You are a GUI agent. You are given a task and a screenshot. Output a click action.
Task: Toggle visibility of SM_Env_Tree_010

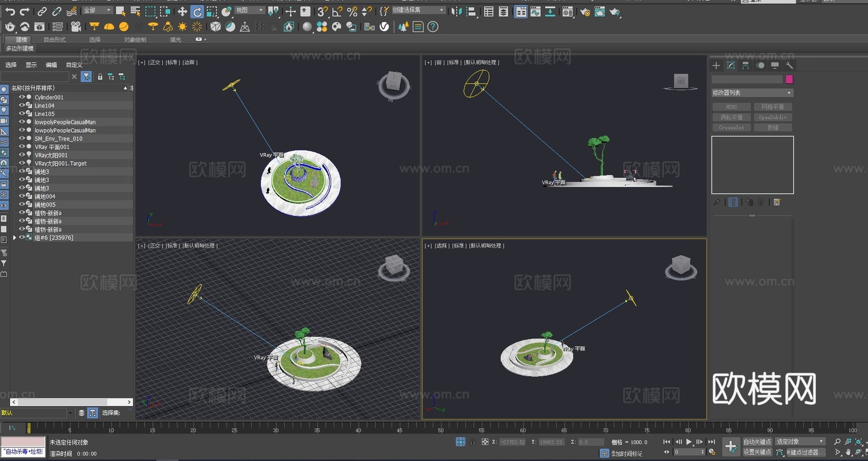[22, 138]
